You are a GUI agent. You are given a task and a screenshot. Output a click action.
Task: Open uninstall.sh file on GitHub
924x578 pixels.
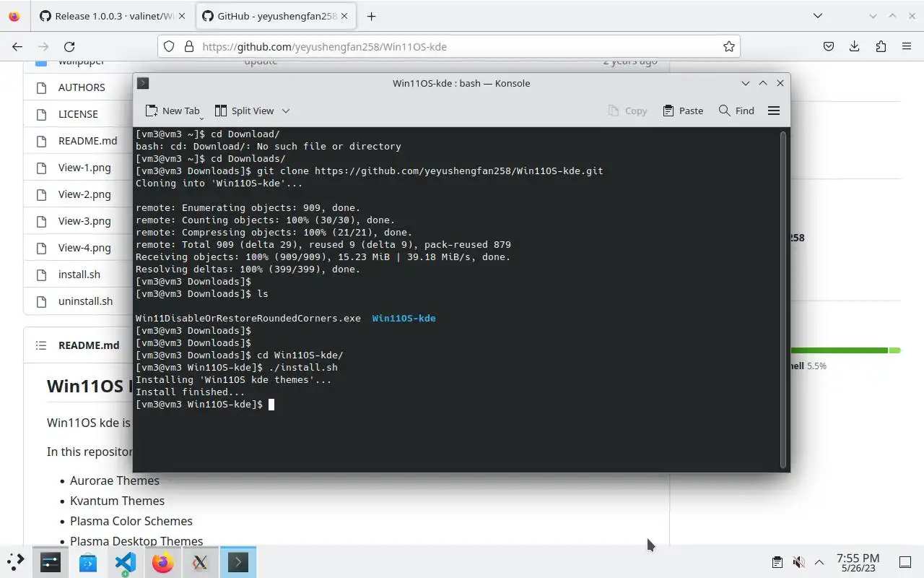pos(85,301)
